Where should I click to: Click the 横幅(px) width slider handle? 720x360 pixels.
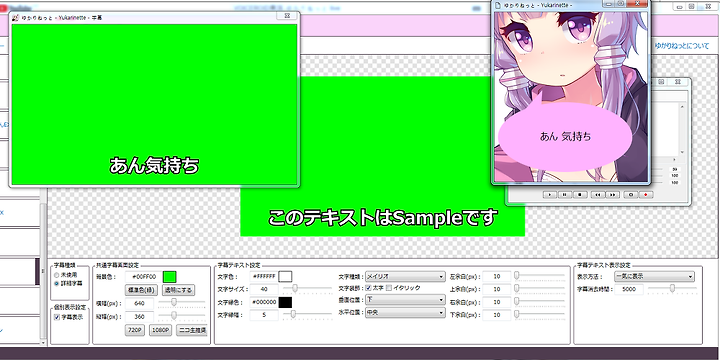[x=174, y=302]
